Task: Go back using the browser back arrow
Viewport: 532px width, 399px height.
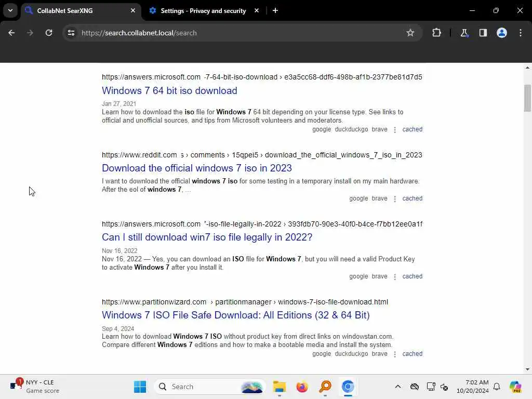Action: click(x=11, y=33)
